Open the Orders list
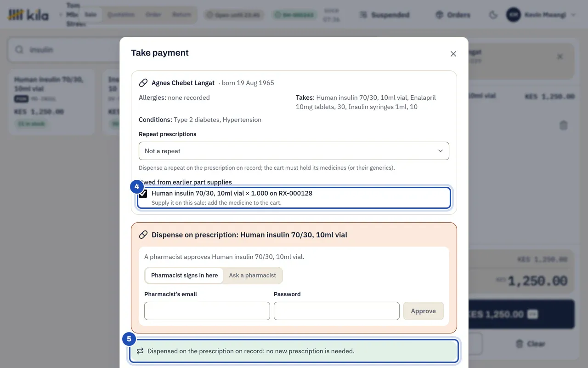Image resolution: width=588 pixels, height=368 pixels. point(453,15)
